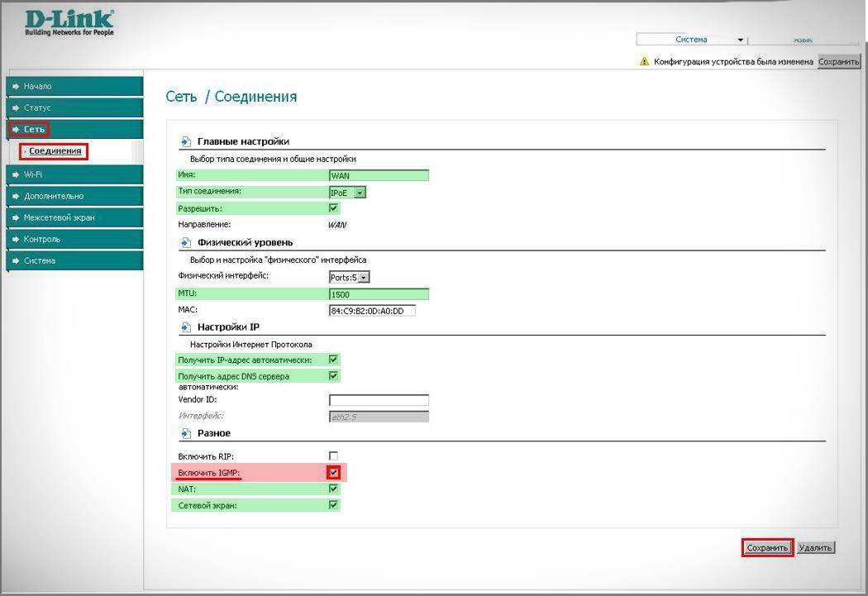Click the Настройки IP section icon

tap(186, 327)
